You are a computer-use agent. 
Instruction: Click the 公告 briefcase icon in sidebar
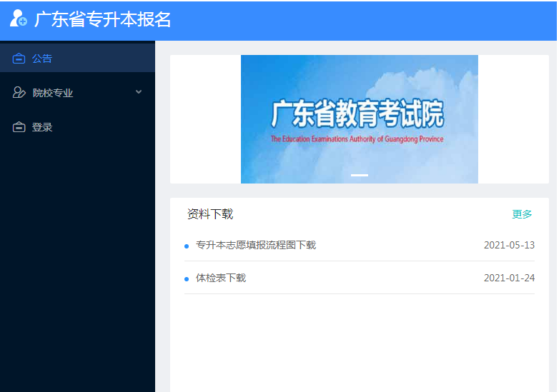(x=19, y=59)
